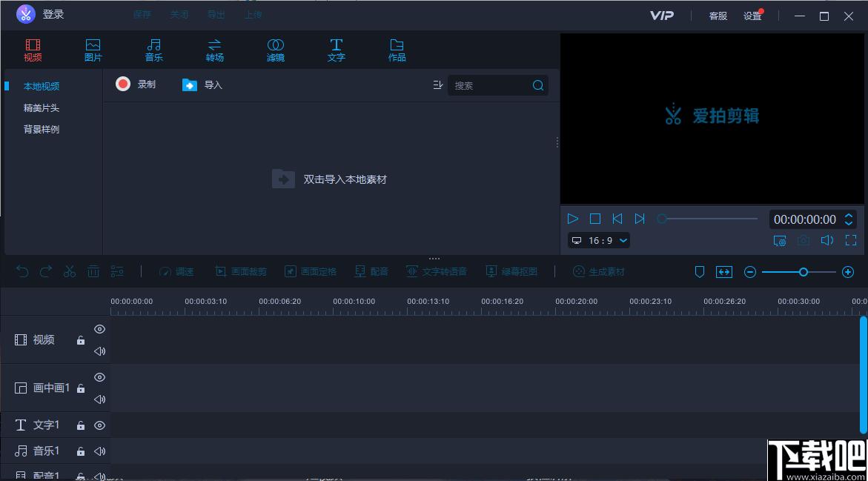Image resolution: width=868 pixels, height=481 pixels.
Task: Switch to the 转场 transitions tab
Action: tap(215, 50)
